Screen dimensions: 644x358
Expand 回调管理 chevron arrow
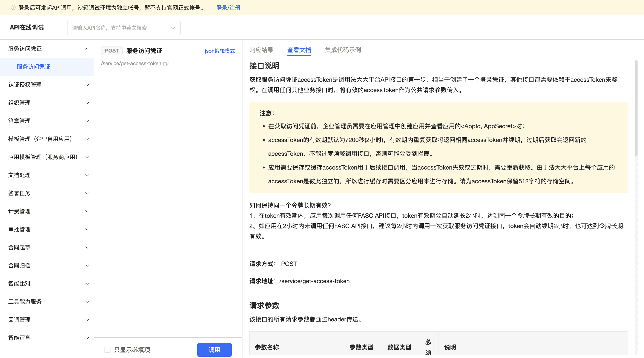click(87, 320)
